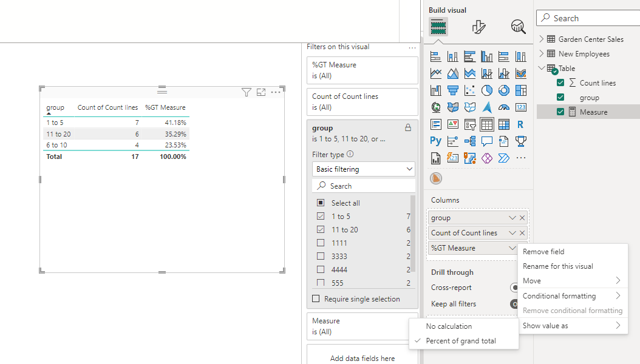Select No calculation option

449,326
